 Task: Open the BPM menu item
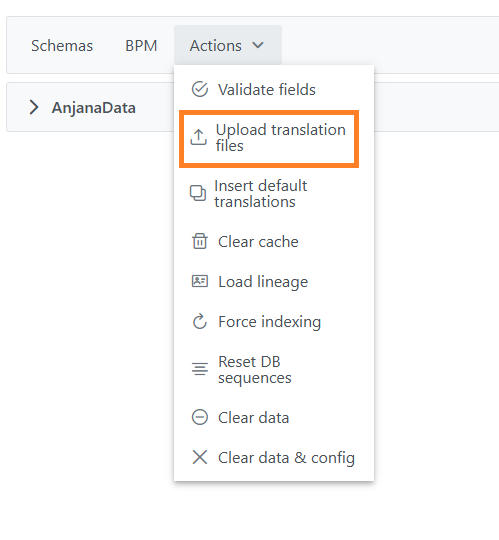click(141, 45)
